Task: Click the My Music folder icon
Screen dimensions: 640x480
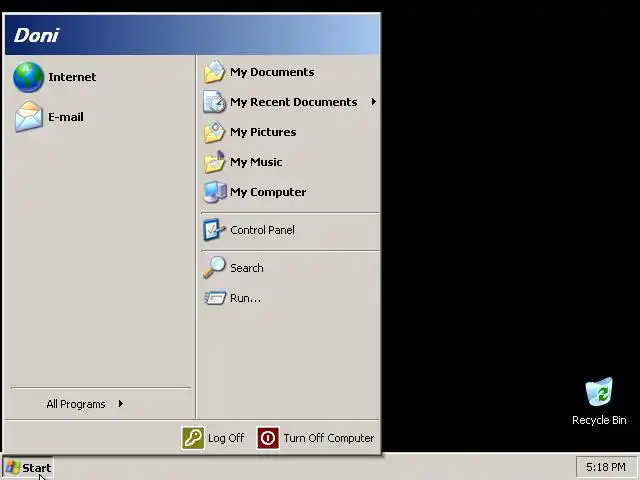Action: [x=214, y=162]
